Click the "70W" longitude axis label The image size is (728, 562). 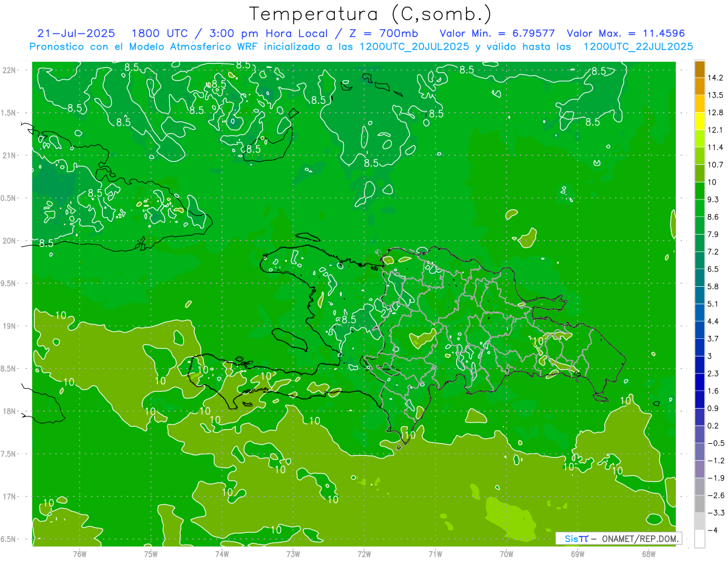click(507, 553)
